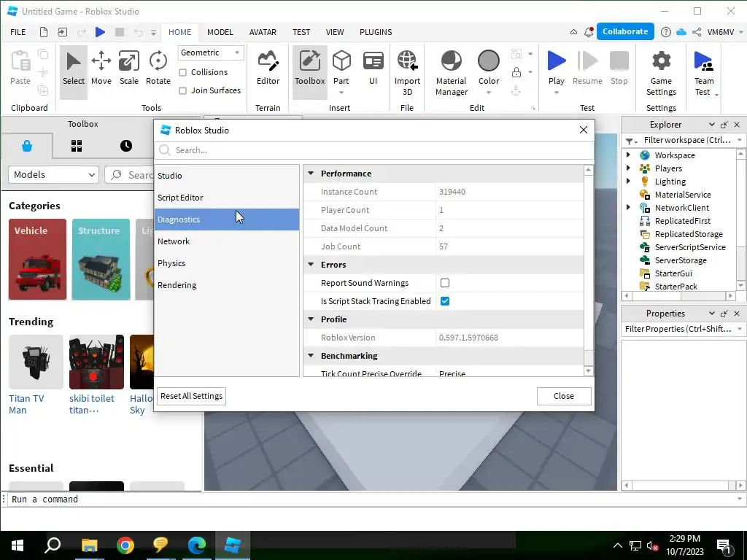Select Network settings category
The image size is (747, 560).
click(x=227, y=241)
